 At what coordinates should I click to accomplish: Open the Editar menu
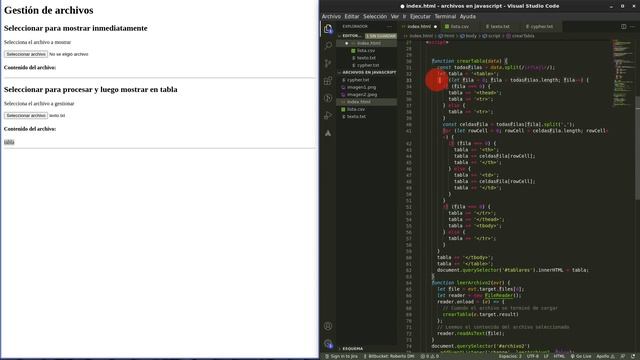click(351, 16)
